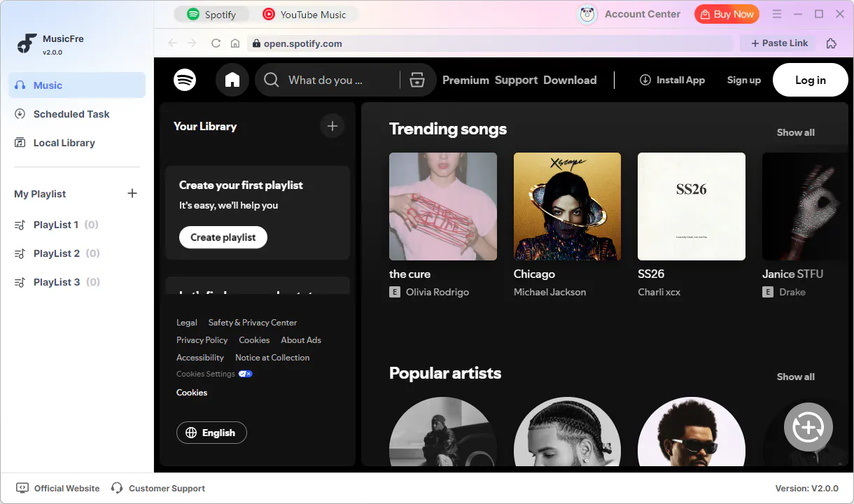Click the browser back arrow
The height and width of the screenshot is (504, 854).
(x=173, y=43)
